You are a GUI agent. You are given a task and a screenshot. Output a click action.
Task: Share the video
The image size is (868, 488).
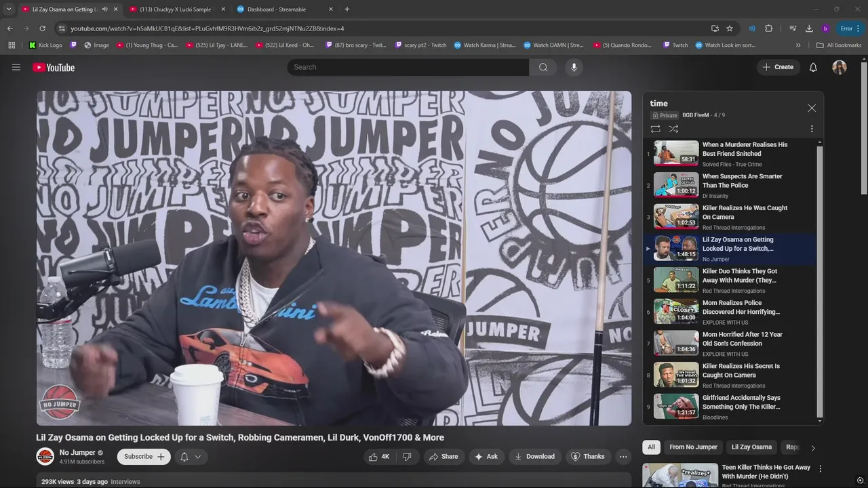443,457
